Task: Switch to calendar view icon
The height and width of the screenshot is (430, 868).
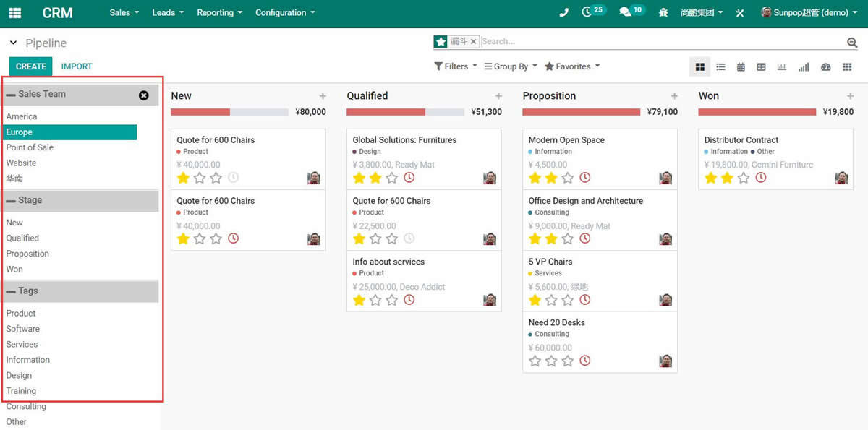Action: click(741, 67)
